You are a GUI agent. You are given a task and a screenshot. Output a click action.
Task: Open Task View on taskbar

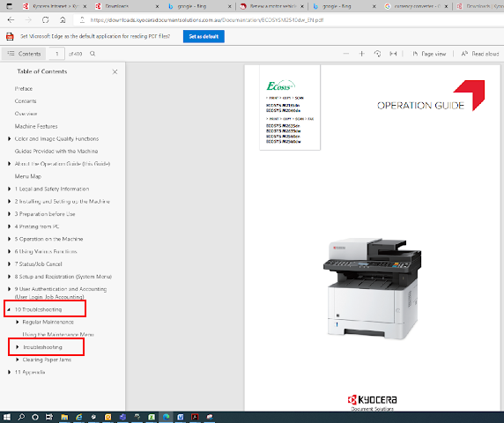point(49,417)
